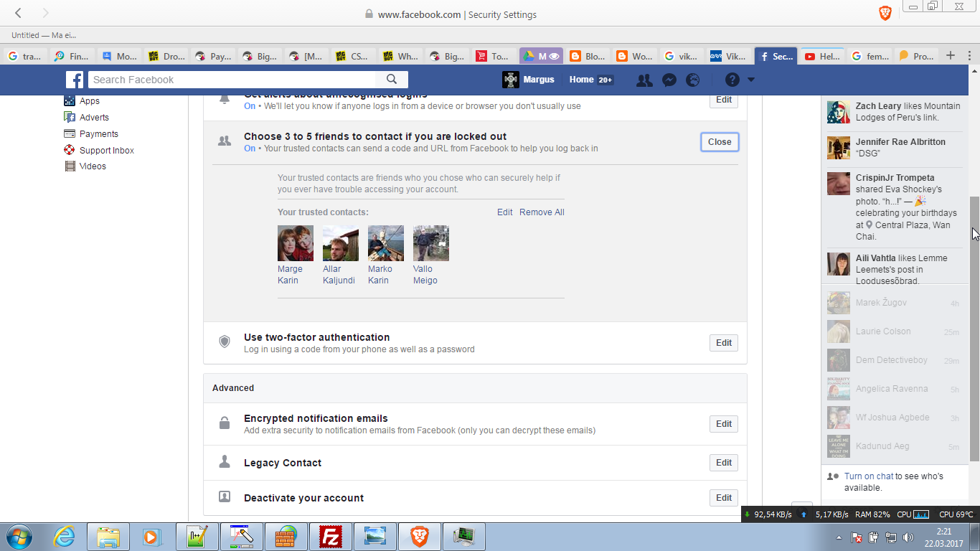Open Zach Leary's ticker story
Image resolution: width=980 pixels, height=551 pixels.
pyautogui.click(x=895, y=112)
